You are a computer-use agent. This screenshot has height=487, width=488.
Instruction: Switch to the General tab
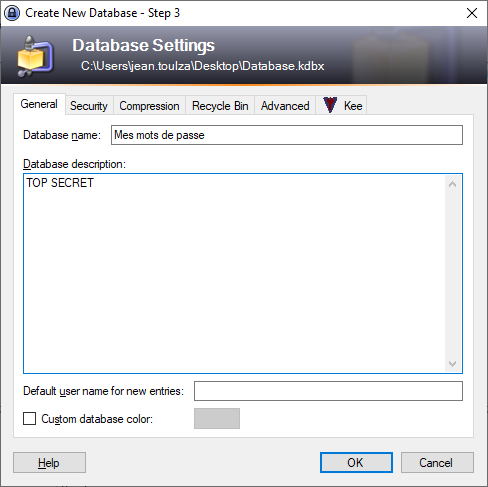[x=39, y=104]
